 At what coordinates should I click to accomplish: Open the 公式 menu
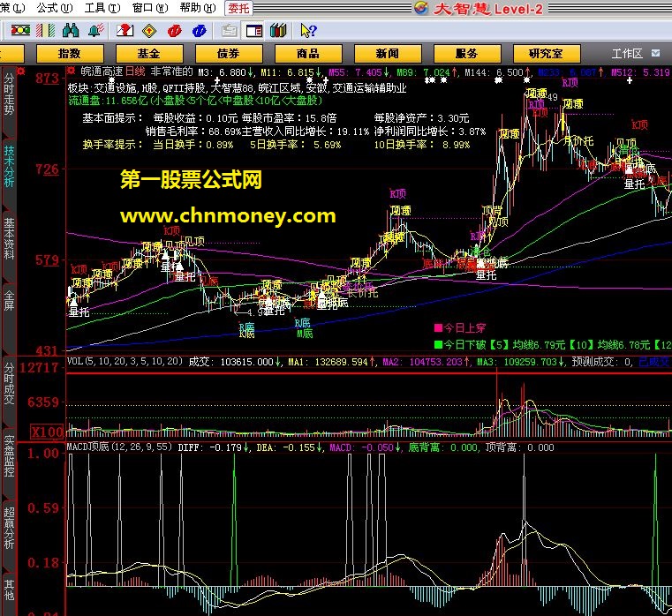(55, 8)
